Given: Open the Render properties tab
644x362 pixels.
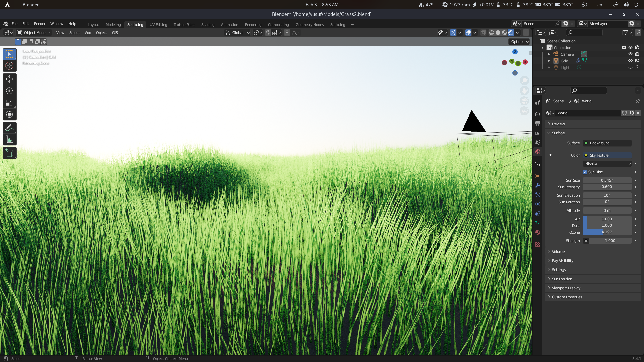Looking at the screenshot, I should pos(538,114).
